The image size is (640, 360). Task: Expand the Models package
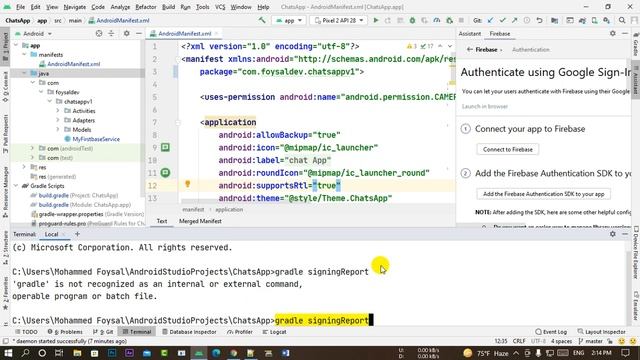58,129
